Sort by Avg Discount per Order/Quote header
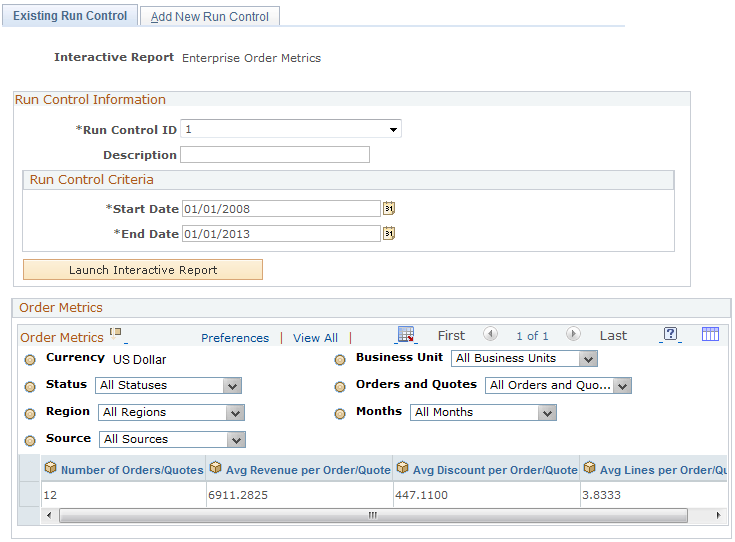The width and height of the screenshot is (735, 542). coord(495,470)
